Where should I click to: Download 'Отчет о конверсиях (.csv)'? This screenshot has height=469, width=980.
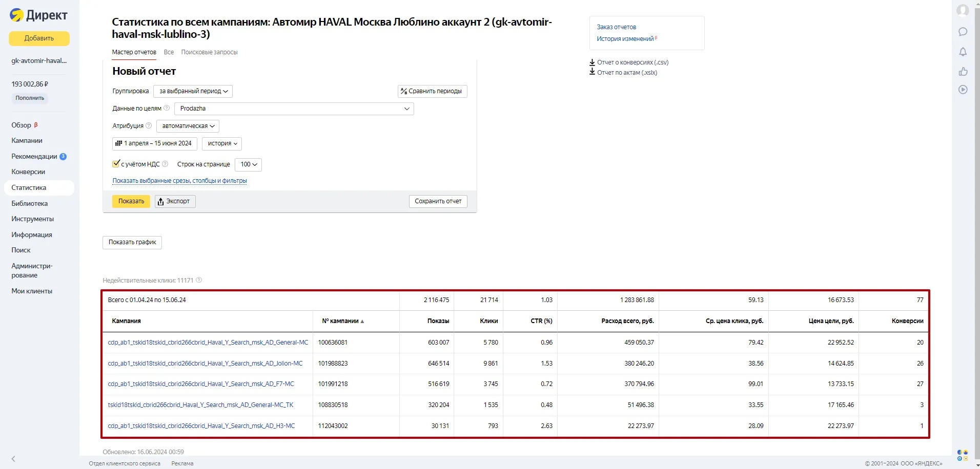point(632,62)
